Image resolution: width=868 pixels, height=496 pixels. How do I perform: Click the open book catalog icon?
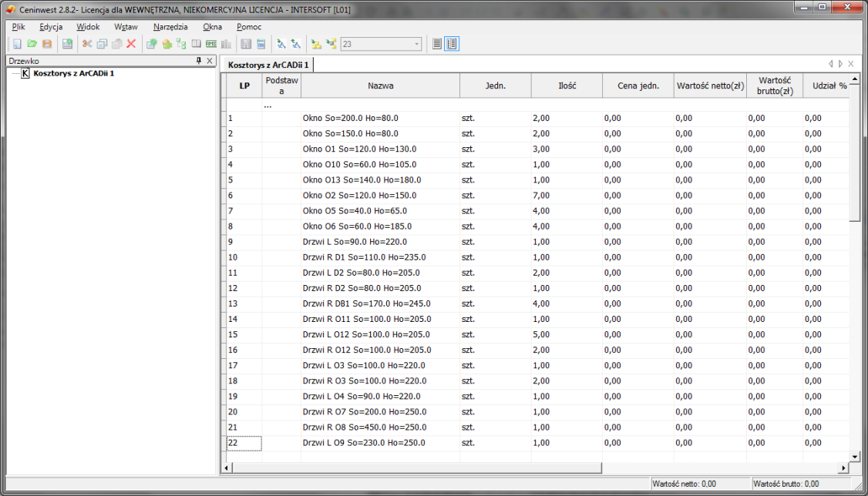point(196,44)
